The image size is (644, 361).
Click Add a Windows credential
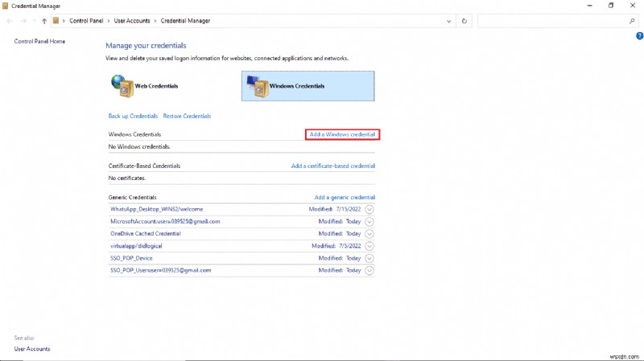[342, 134]
